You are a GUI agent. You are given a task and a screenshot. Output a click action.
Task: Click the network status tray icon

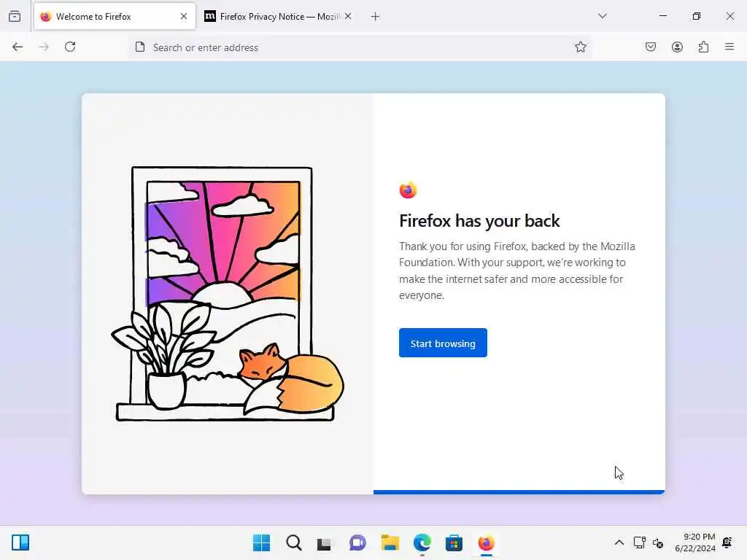639,542
